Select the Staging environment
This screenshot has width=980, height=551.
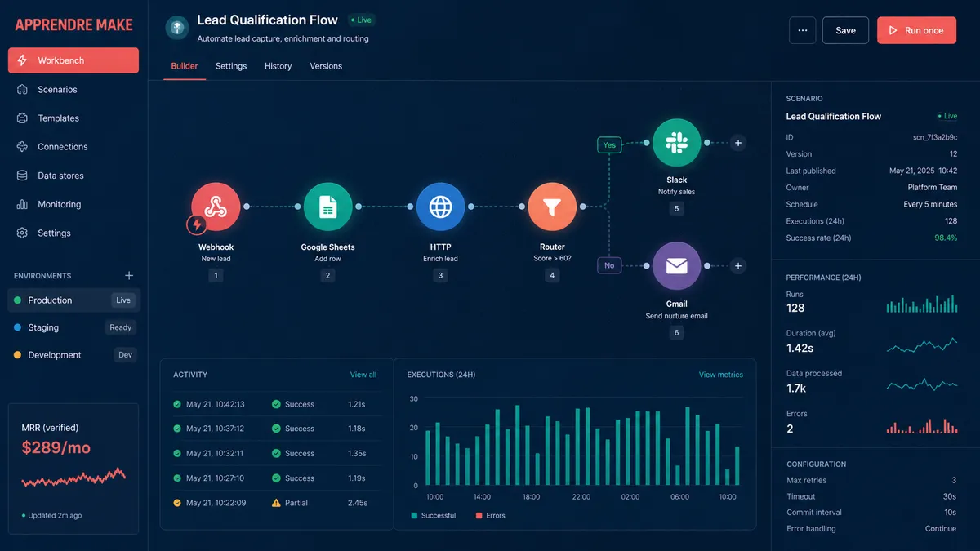click(x=73, y=327)
